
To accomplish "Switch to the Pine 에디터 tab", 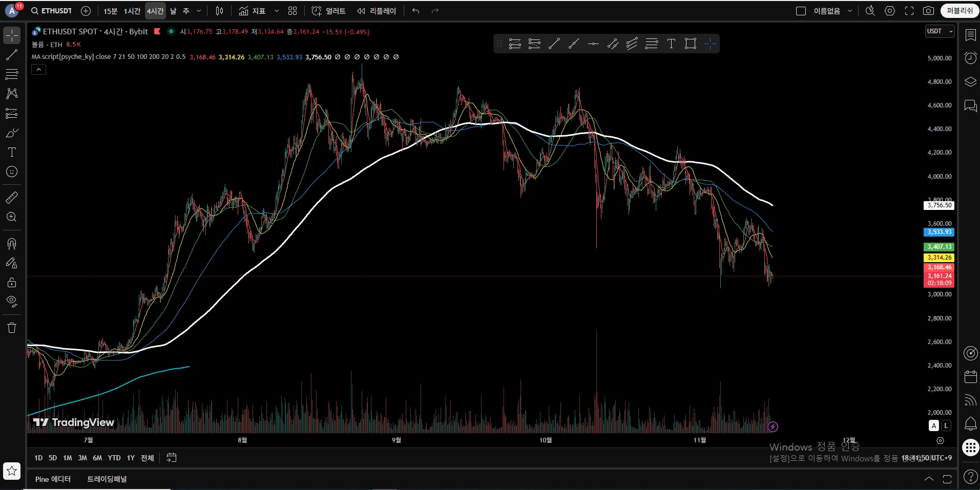I will 53,479.
